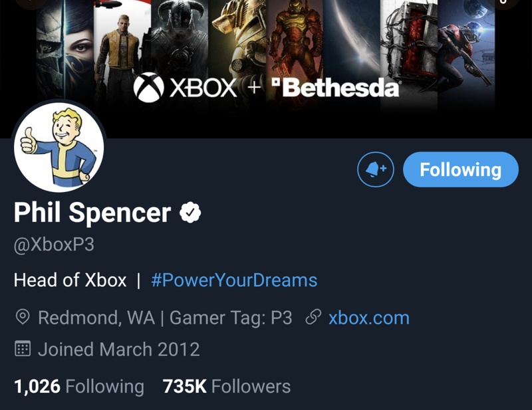Click the chain link icon
Screen dimensions: 532x410
[x=313, y=318]
